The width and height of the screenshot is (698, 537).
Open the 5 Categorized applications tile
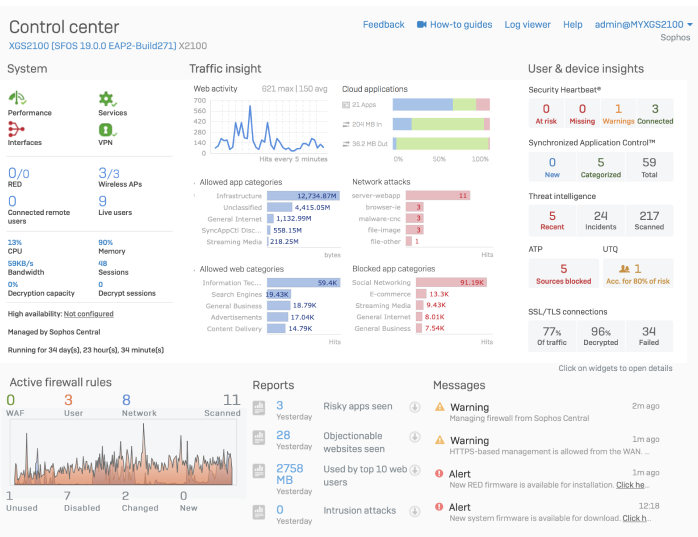click(601, 167)
